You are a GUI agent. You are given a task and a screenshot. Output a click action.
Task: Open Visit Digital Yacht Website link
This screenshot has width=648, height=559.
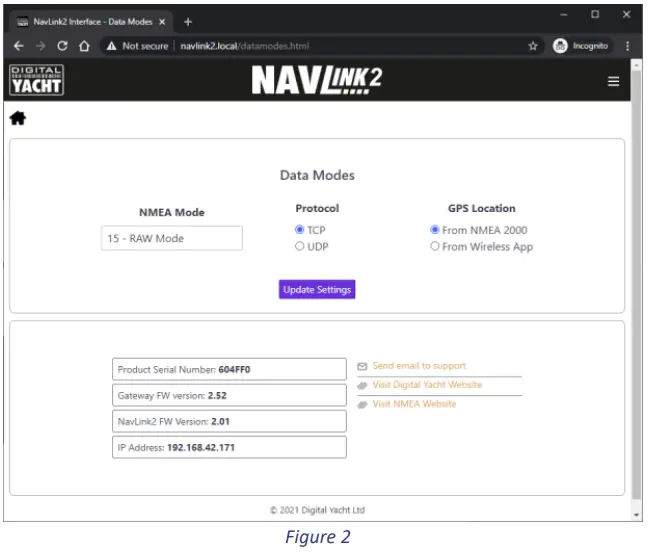(427, 385)
